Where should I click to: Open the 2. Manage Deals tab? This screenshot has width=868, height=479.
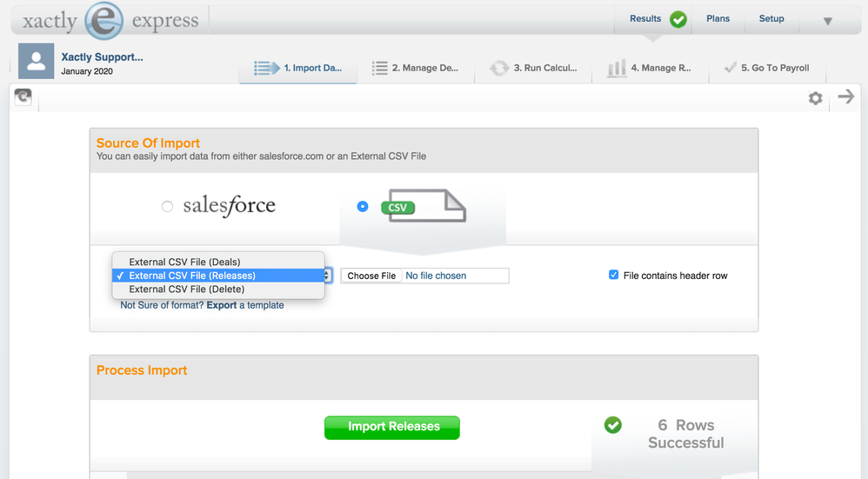coord(415,68)
